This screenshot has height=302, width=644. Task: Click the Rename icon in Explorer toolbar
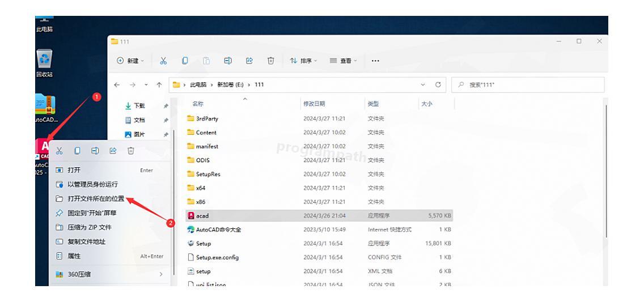pos(228,61)
